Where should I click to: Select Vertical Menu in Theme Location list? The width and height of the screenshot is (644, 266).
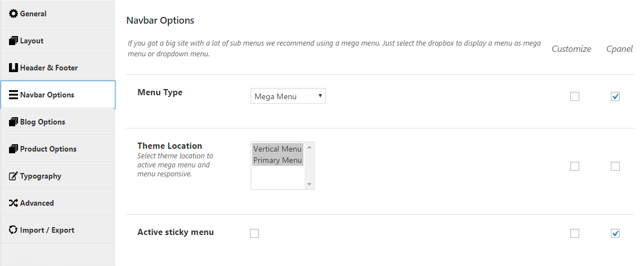pos(278,149)
